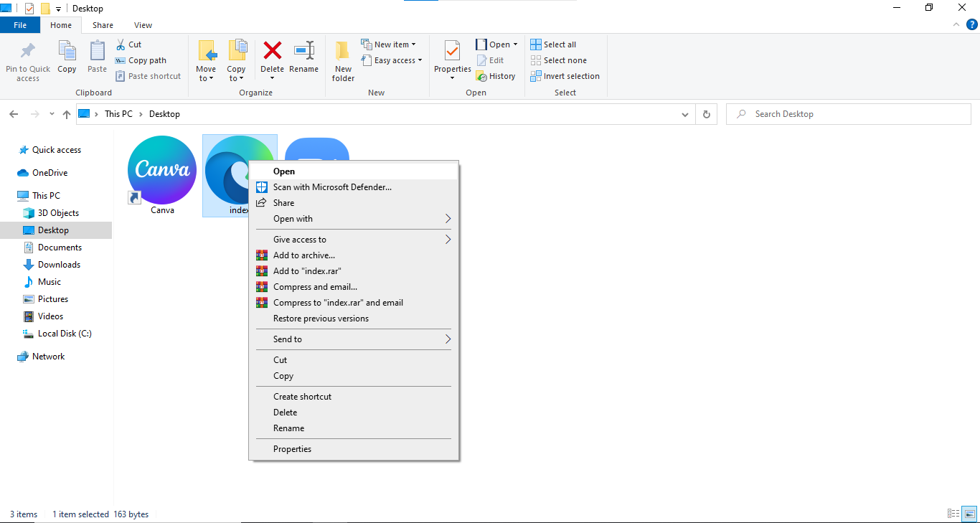Image resolution: width=980 pixels, height=523 pixels.
Task: Choose Create shortcut in context menu
Action: [354, 397]
